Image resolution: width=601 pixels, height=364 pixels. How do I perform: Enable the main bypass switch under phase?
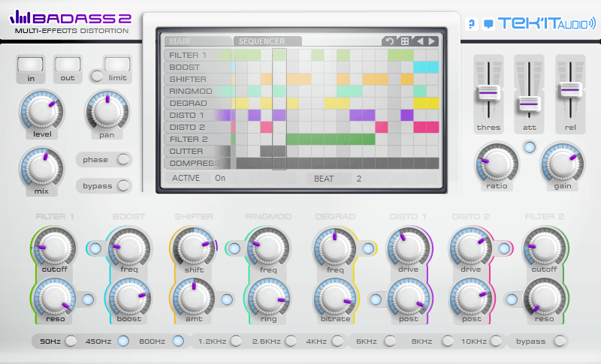(x=123, y=185)
